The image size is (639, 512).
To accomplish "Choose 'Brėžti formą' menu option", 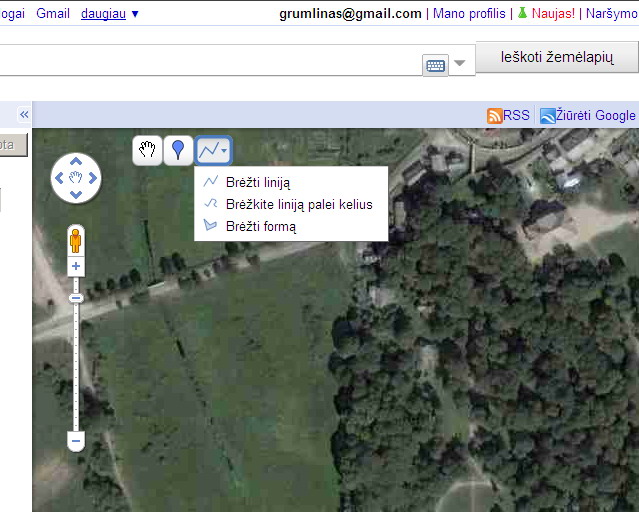I will point(260,226).
